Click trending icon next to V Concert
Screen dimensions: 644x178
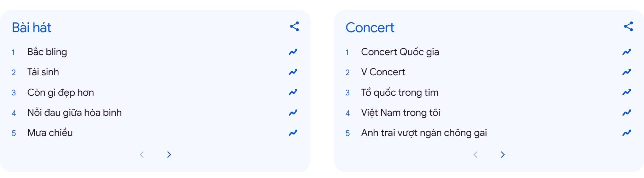(x=627, y=72)
